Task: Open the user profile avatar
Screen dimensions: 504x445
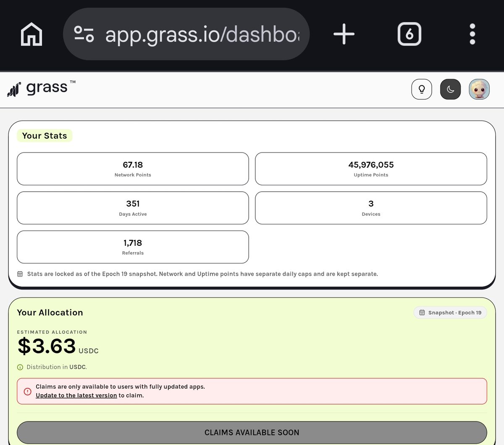Action: 479,89
